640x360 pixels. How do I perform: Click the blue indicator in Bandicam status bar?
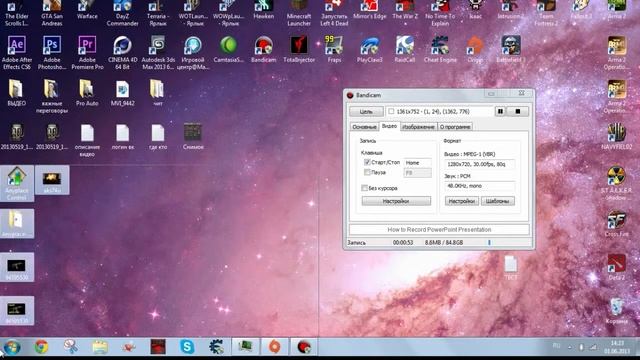point(489,242)
